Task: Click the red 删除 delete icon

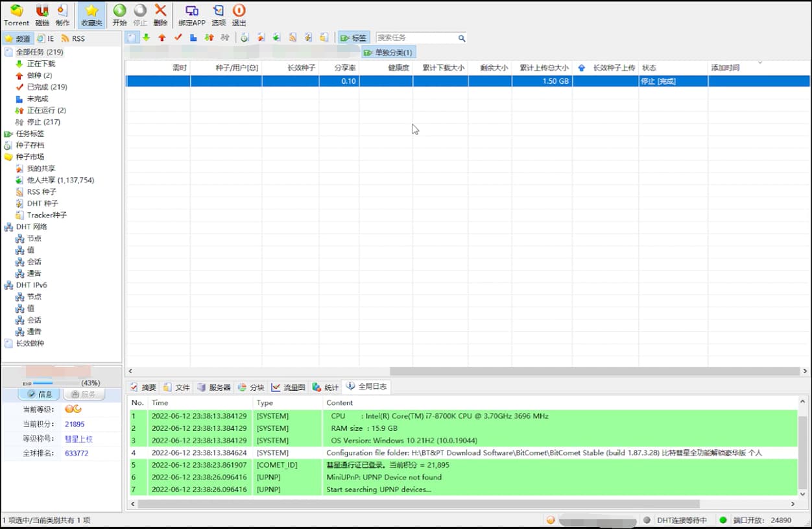Action: (x=160, y=11)
